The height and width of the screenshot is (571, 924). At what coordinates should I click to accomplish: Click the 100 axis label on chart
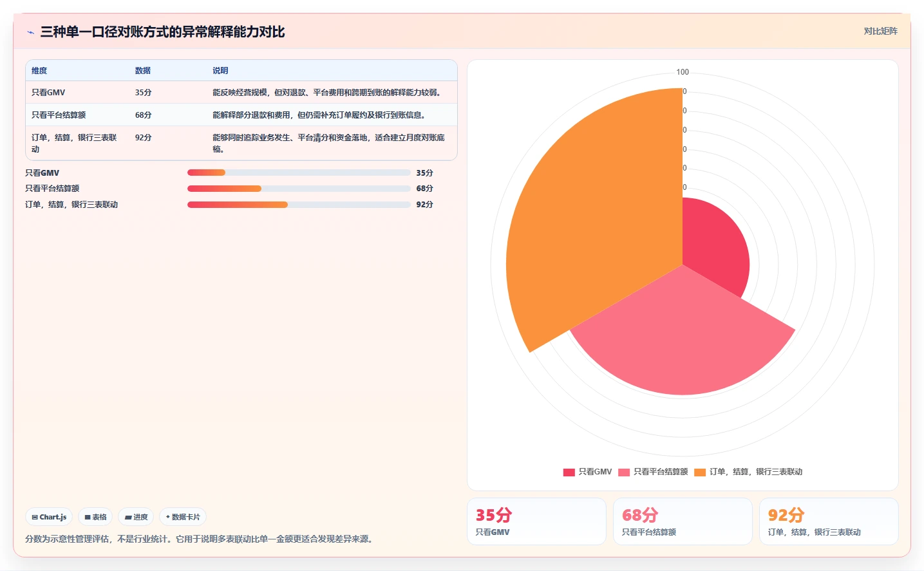tap(683, 72)
